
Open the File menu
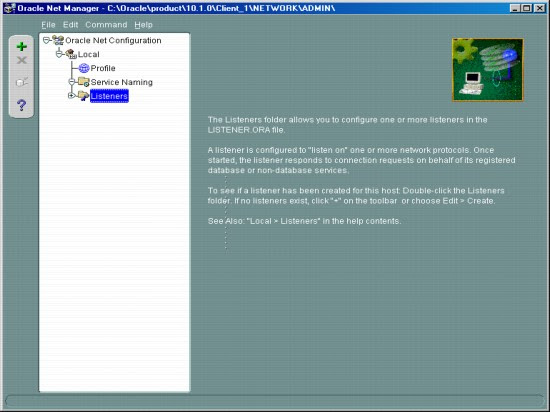pyautogui.click(x=48, y=25)
